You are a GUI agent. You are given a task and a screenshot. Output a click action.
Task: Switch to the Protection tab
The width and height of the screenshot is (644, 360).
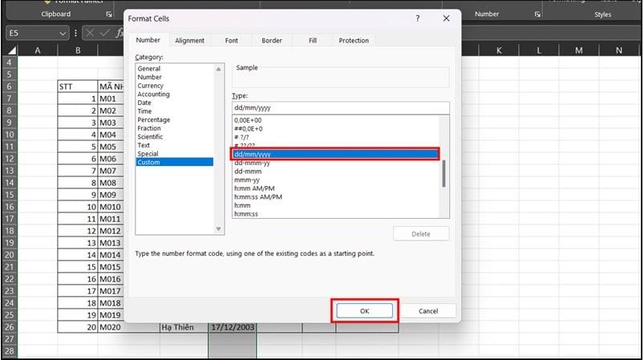coord(354,40)
